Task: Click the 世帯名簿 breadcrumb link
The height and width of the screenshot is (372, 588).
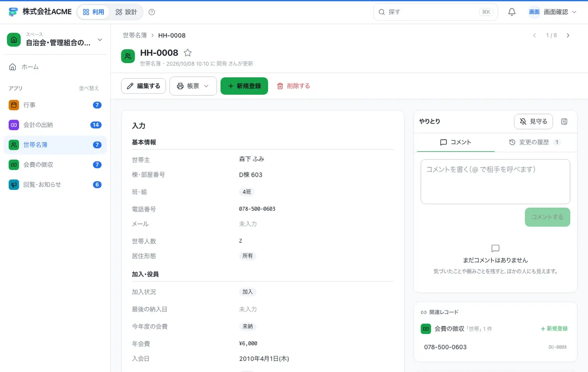Action: click(x=135, y=35)
